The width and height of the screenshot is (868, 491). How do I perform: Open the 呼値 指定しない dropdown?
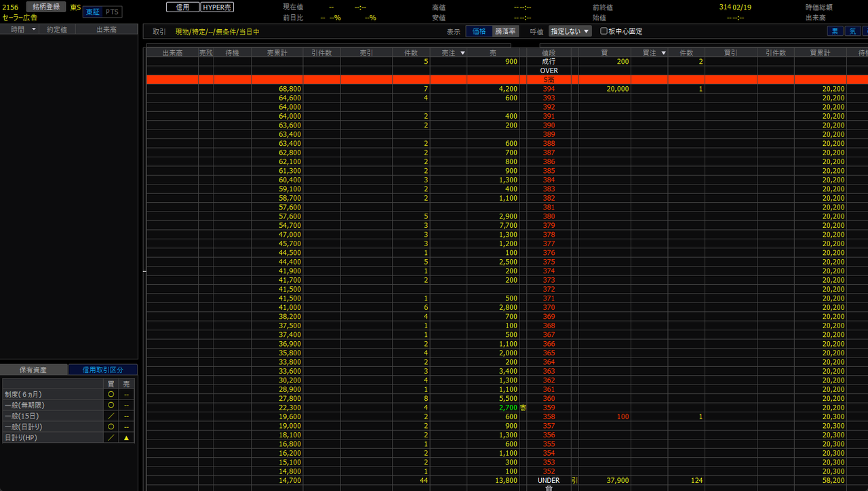click(x=570, y=31)
